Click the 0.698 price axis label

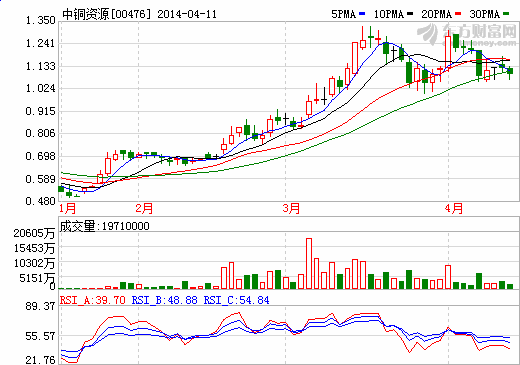coord(41,156)
